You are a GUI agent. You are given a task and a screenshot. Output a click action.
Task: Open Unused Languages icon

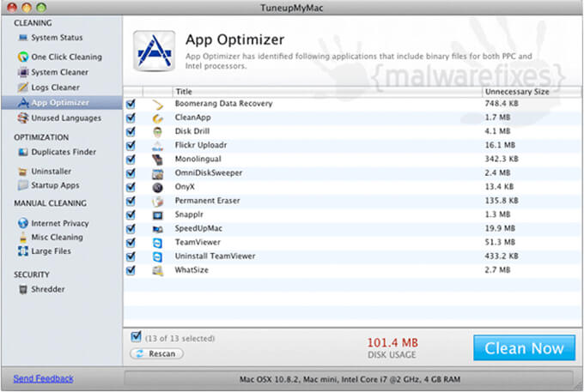point(23,118)
